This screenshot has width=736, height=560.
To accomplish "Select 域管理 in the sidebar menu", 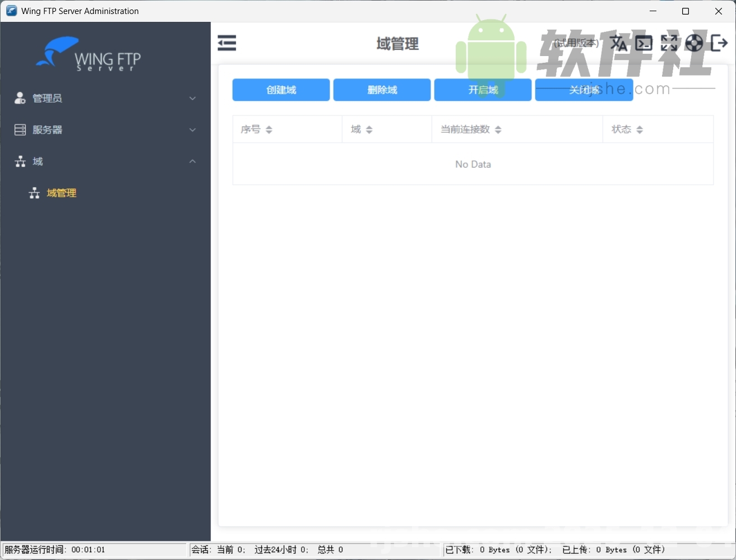I will point(62,193).
